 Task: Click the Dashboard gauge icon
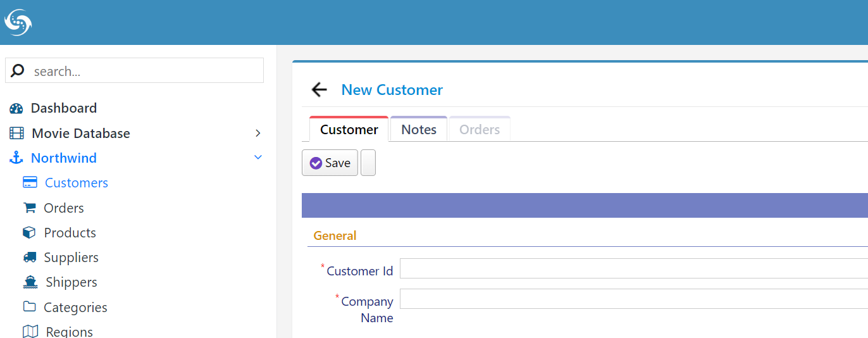[16, 108]
